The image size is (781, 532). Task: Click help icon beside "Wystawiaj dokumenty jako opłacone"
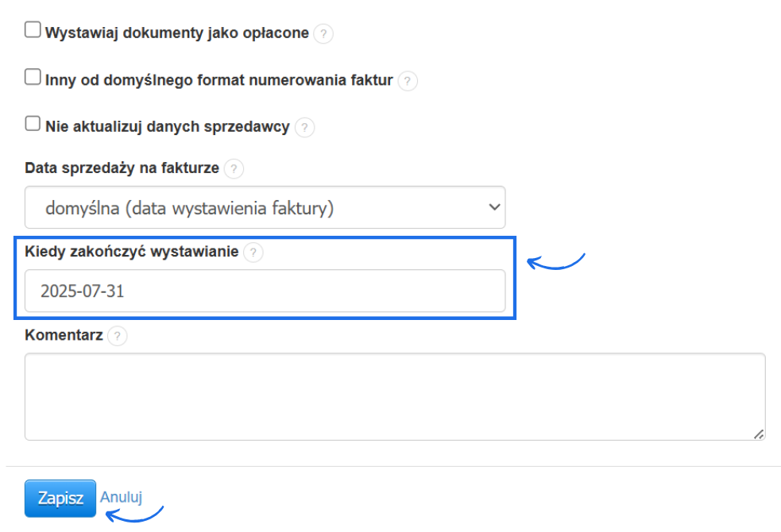point(323,34)
